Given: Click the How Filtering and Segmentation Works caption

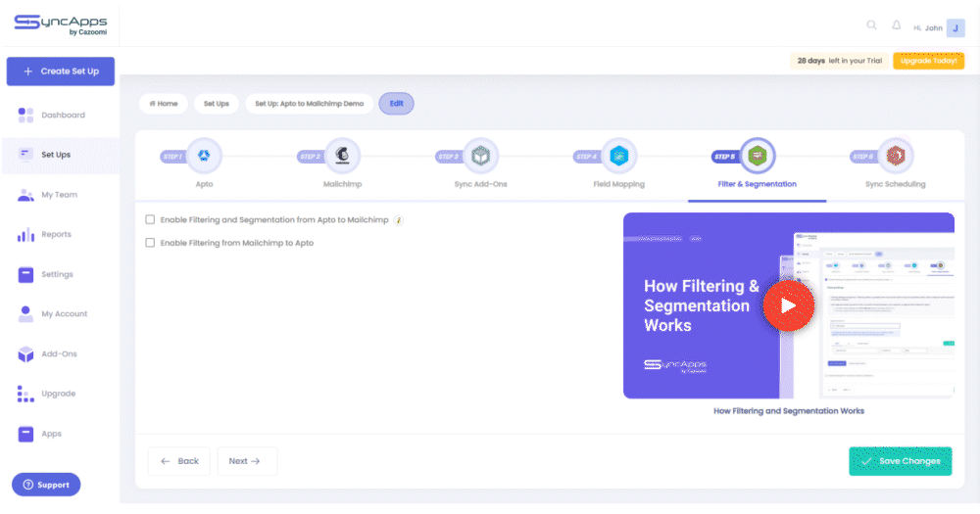Looking at the screenshot, I should point(789,411).
